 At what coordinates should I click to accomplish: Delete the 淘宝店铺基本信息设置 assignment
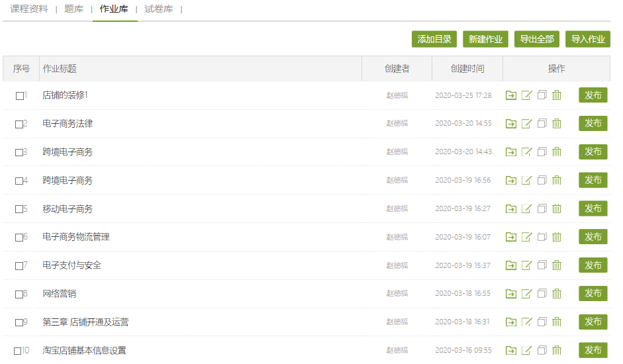(x=557, y=350)
